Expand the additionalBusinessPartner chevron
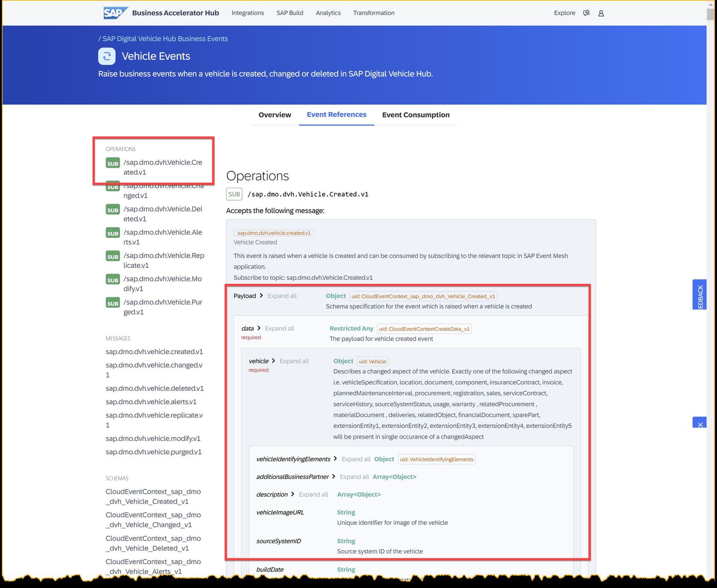Image resolution: width=717 pixels, height=588 pixels. coord(334,476)
